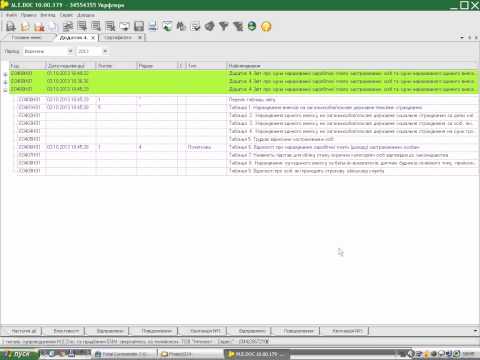
Task: Click the floppy disk save icon
Action: 139,26
